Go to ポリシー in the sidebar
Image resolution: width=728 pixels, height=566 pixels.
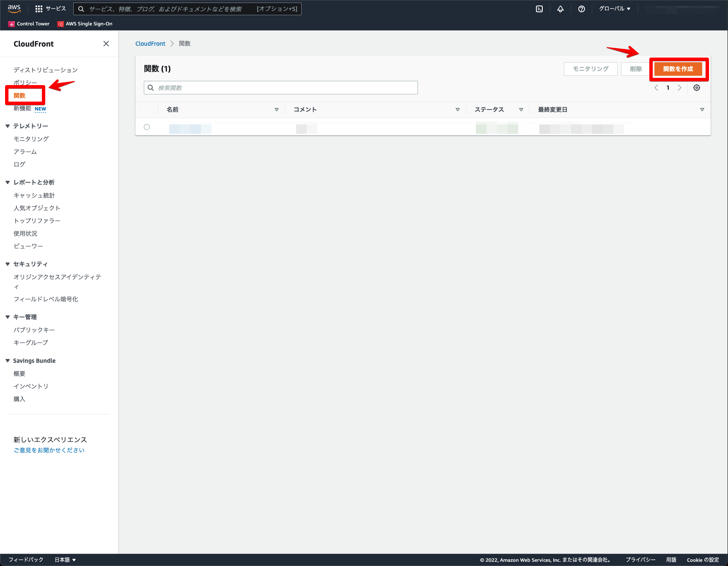(25, 83)
